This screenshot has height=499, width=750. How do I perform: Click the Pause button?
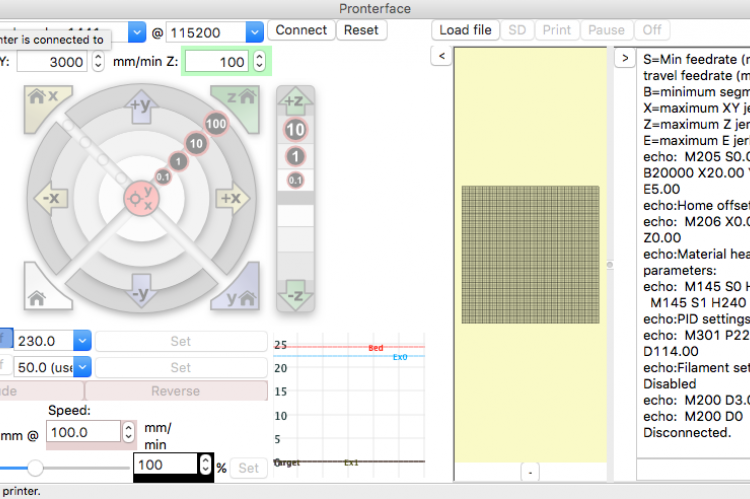(607, 30)
